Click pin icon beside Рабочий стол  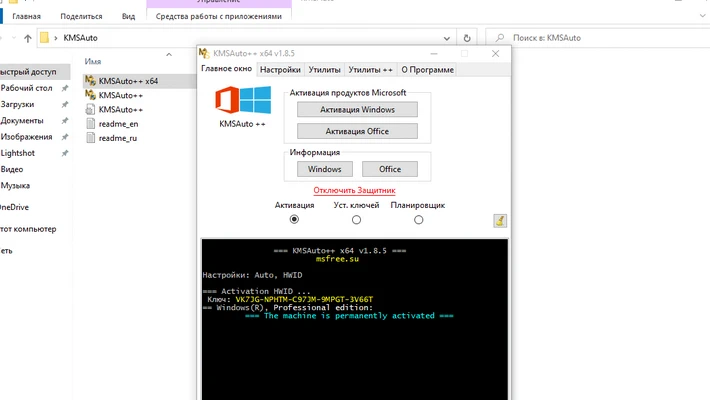[x=65, y=88]
